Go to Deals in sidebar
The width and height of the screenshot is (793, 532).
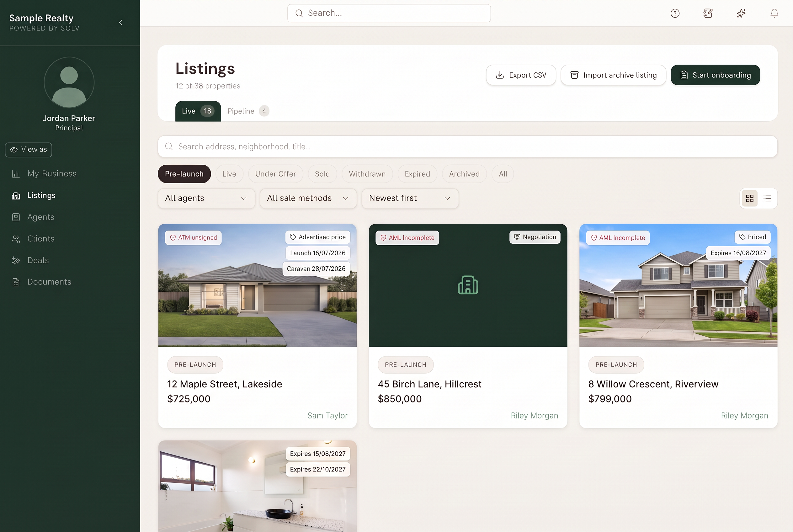[38, 260]
